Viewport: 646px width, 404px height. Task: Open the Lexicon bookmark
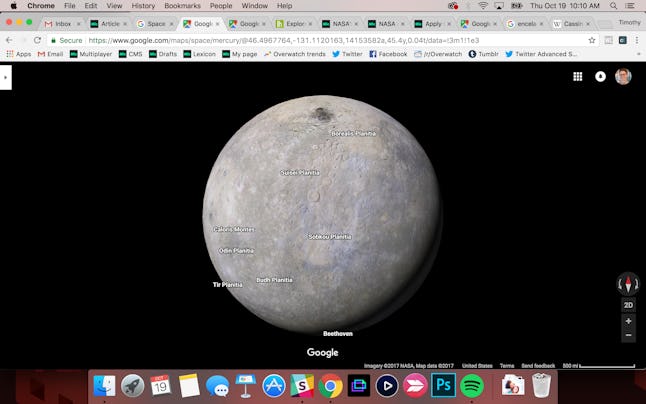coord(199,54)
